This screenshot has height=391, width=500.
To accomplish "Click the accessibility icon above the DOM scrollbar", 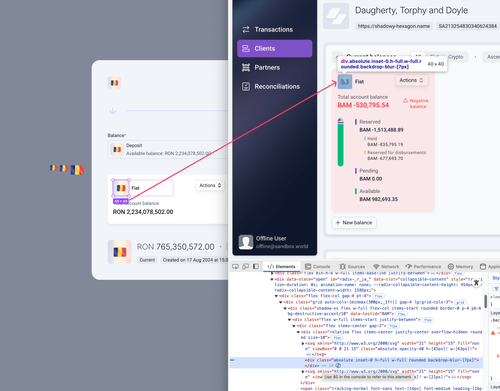I will point(476,283).
